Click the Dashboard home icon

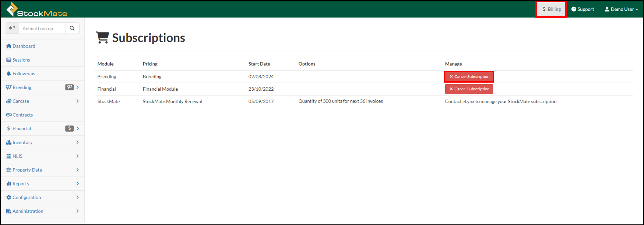9,46
